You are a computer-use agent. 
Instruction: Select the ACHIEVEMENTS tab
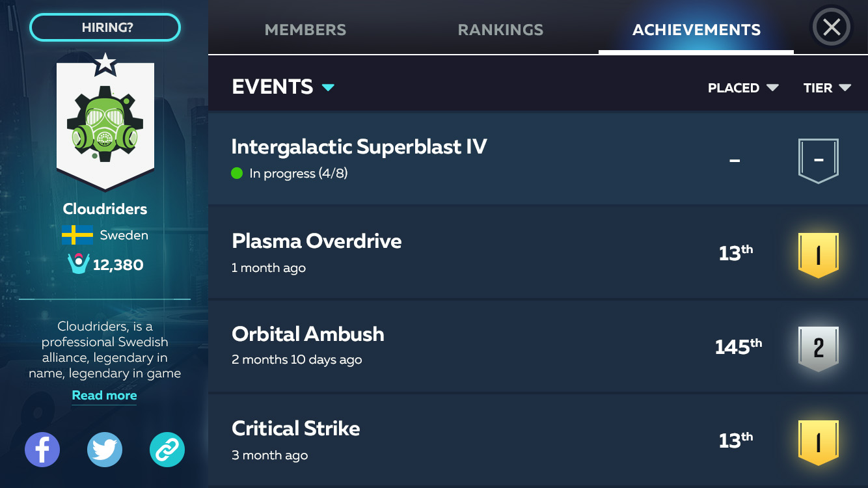(x=696, y=30)
